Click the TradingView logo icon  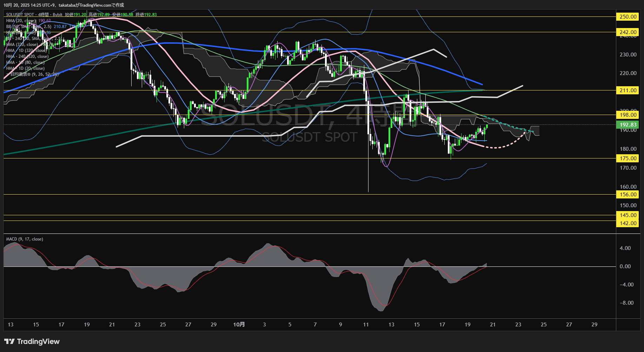9,341
